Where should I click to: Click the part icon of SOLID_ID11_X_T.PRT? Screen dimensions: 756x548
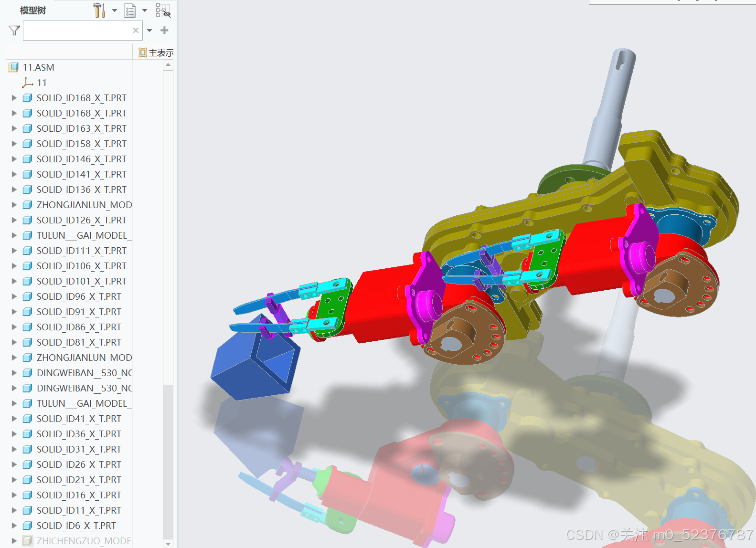pyautogui.click(x=28, y=510)
